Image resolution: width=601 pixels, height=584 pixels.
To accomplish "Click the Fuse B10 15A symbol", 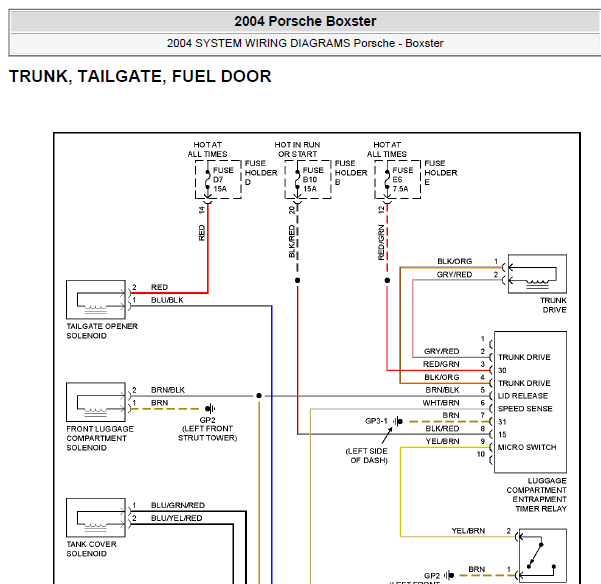I will click(x=297, y=179).
